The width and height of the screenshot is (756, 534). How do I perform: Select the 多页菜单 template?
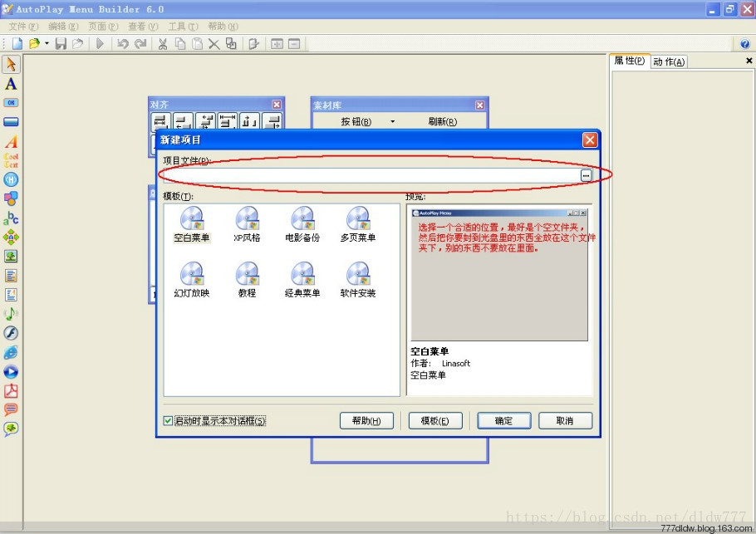[x=358, y=224]
